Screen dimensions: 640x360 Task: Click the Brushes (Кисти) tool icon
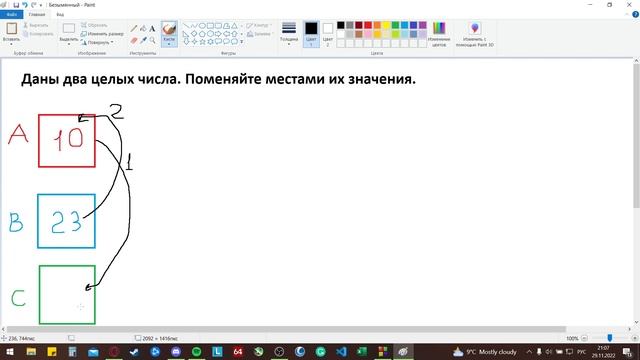tap(169, 29)
